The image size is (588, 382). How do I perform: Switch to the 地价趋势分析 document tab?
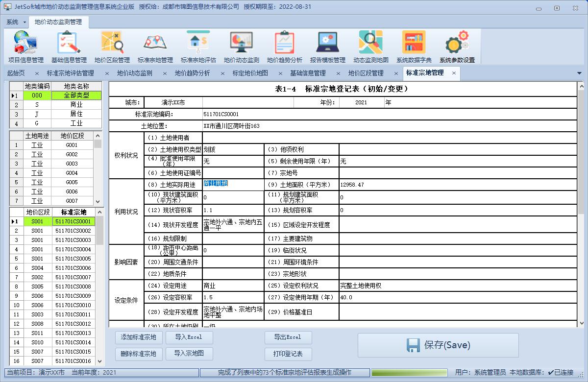(193, 73)
